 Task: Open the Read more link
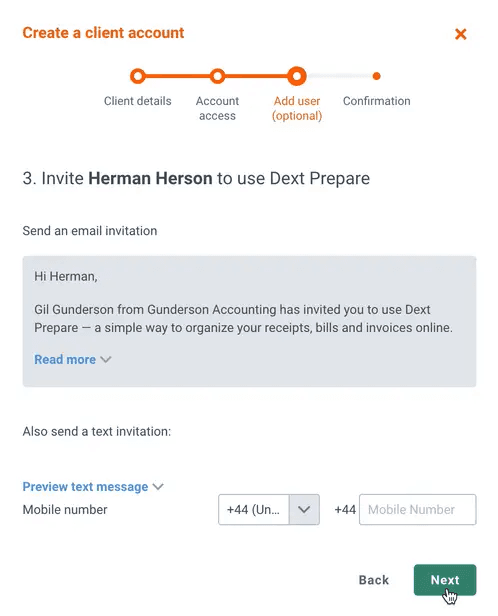(x=65, y=359)
